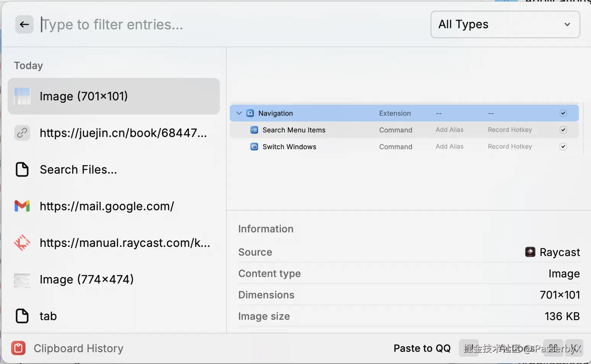The width and height of the screenshot is (591, 364).
Task: Select the Image (774×474) clipboard entry
Action: [87, 279]
